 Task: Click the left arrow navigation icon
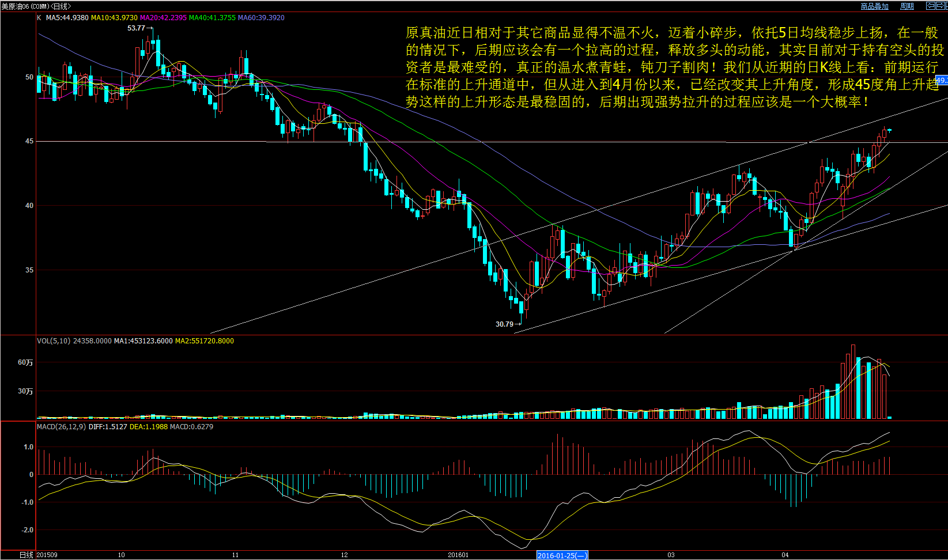(930, 6)
